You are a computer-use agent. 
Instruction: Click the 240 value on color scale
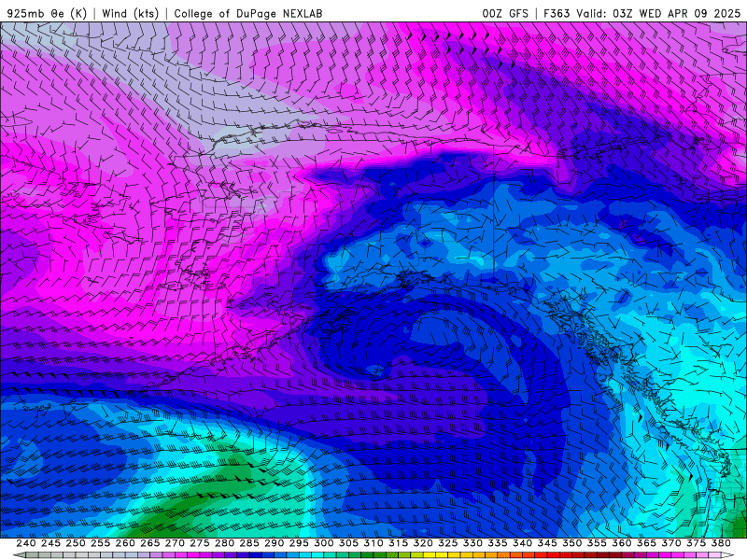(26, 543)
